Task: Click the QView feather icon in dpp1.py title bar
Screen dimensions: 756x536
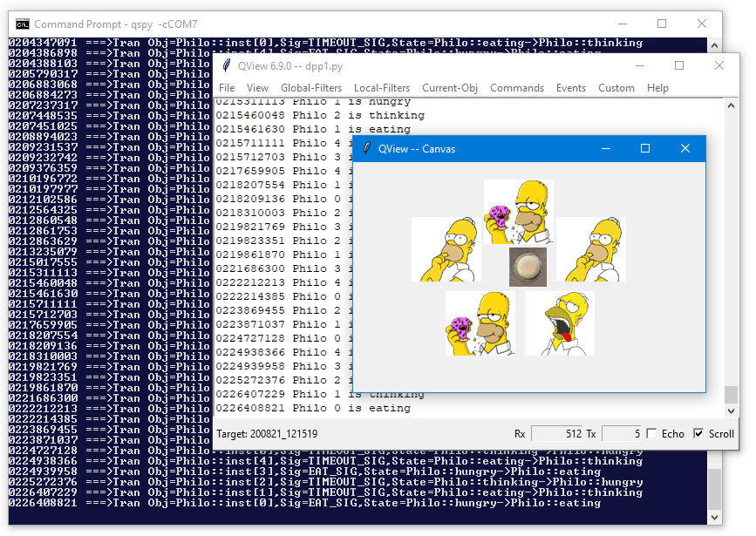Action: 226,65
